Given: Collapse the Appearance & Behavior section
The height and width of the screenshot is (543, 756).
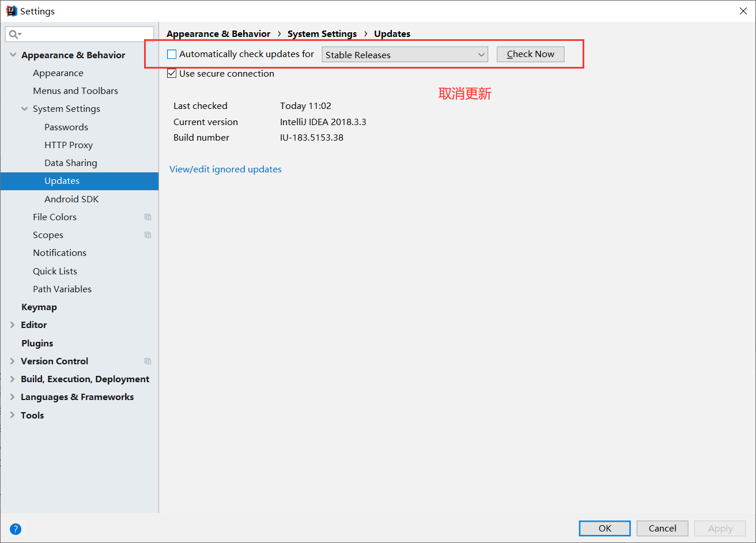Looking at the screenshot, I should coord(13,55).
